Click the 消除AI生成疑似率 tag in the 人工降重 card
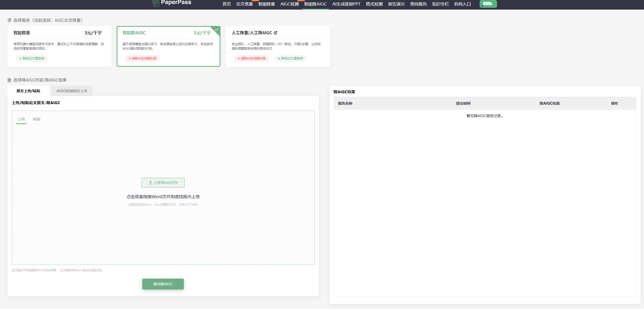The height and width of the screenshot is (309, 644). (252, 58)
